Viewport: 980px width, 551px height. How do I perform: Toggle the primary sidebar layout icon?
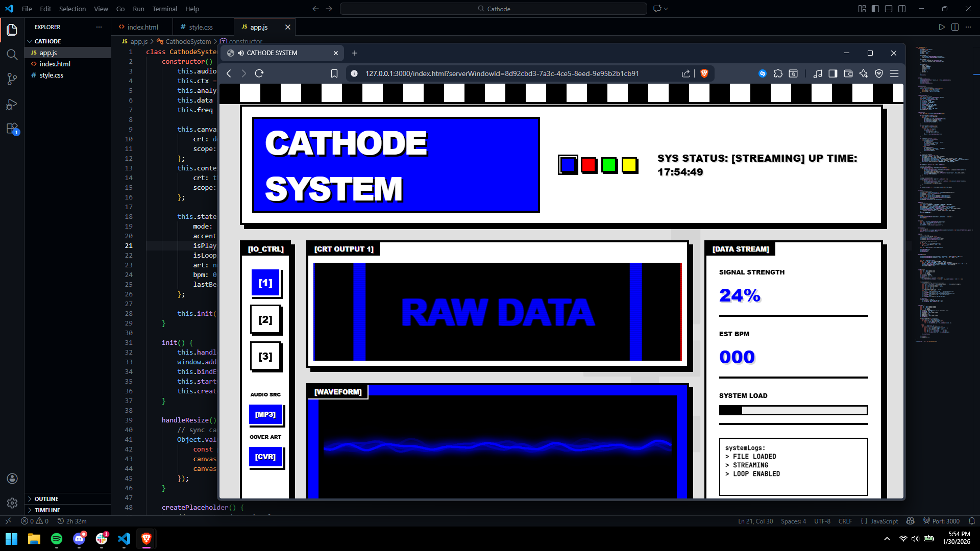(x=875, y=9)
